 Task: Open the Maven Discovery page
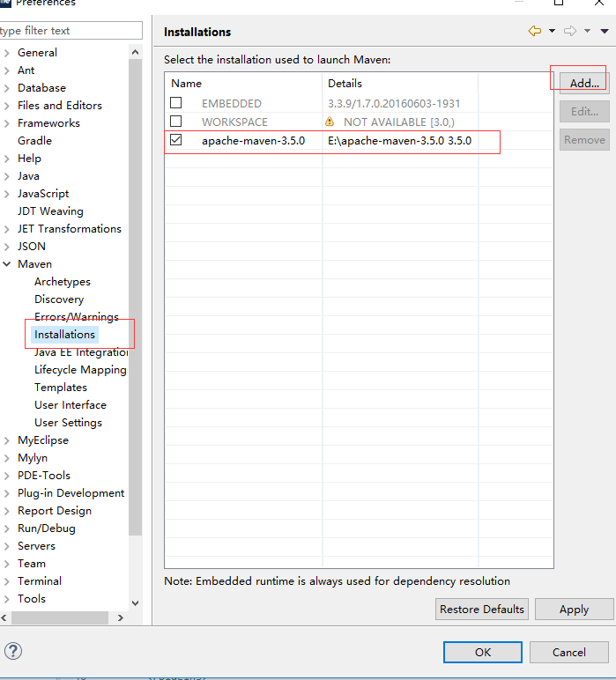click(59, 299)
